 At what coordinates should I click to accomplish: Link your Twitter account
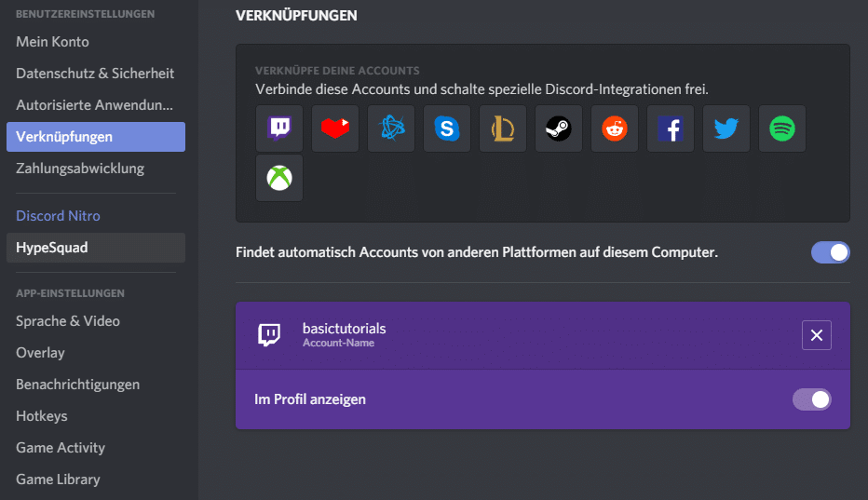click(726, 128)
